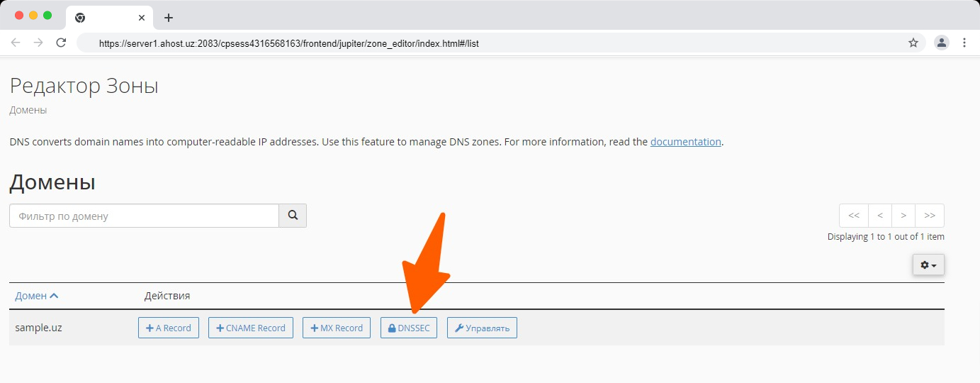Focus the Фильтр по домену field

click(x=144, y=216)
